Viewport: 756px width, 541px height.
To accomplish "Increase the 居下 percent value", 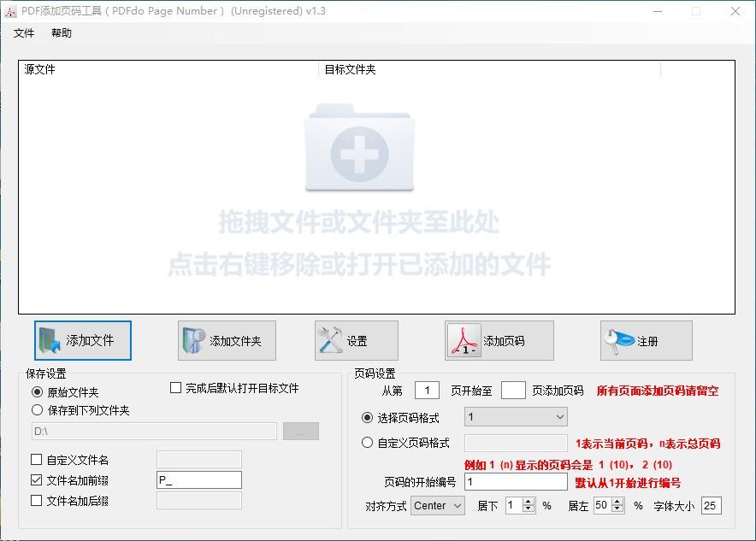I will 529,502.
